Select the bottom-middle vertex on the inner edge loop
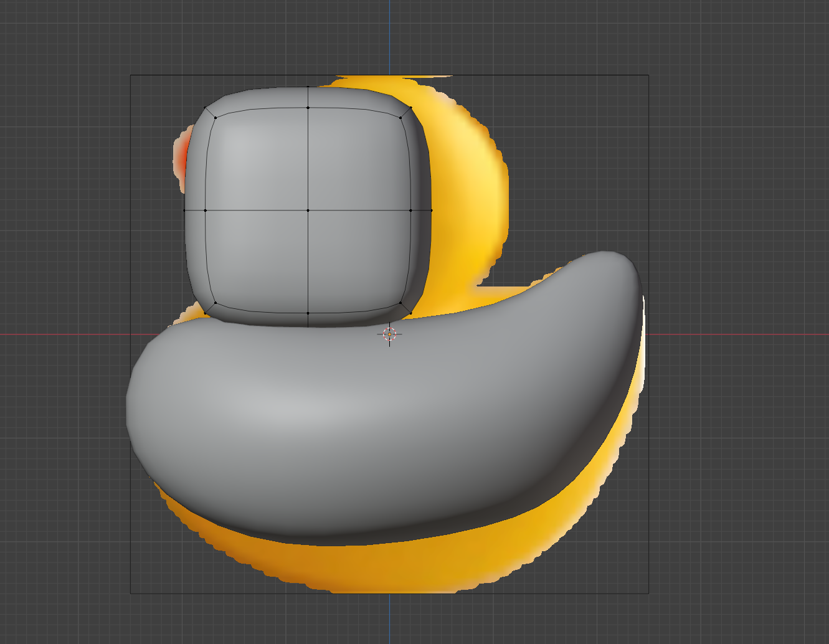The width and height of the screenshot is (829, 644). tap(308, 313)
